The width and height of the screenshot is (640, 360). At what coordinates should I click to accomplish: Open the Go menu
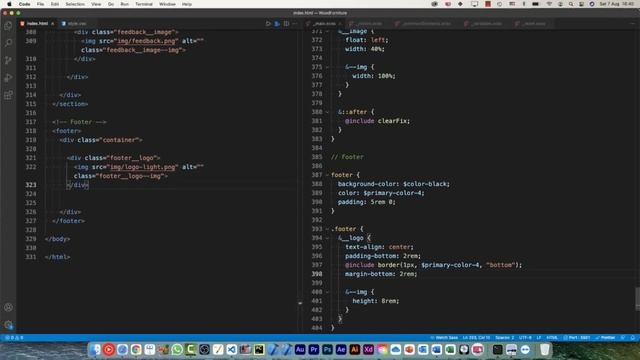111,4
